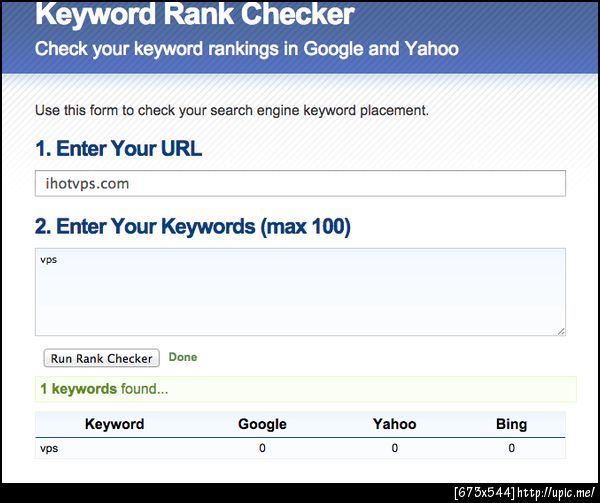Click the vps keyword cell in results
The image size is (600, 503).
(x=49, y=448)
